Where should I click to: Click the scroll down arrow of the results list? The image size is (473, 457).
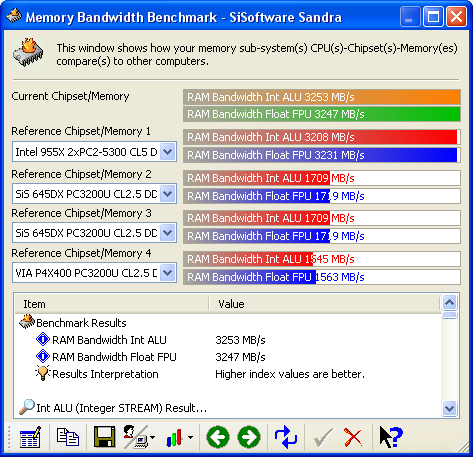(x=450, y=408)
